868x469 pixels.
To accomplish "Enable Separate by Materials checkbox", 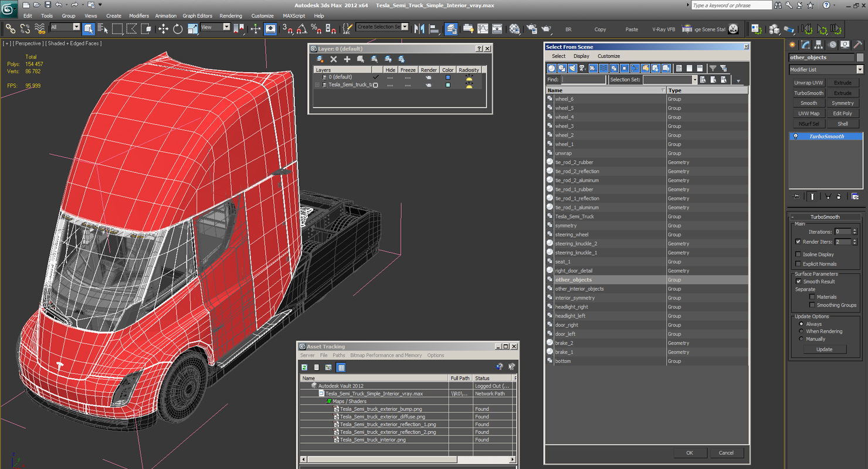I will tap(812, 297).
